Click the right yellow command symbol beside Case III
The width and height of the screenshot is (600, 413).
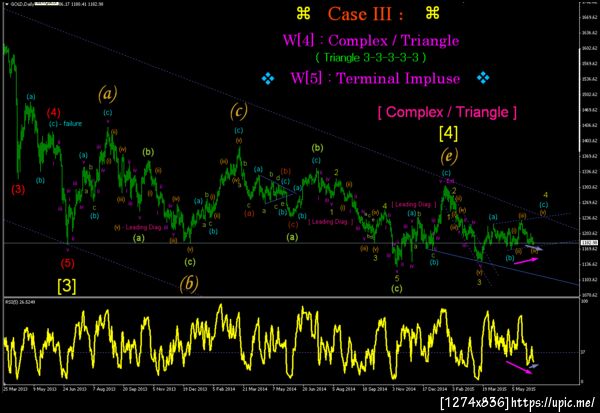pos(432,14)
